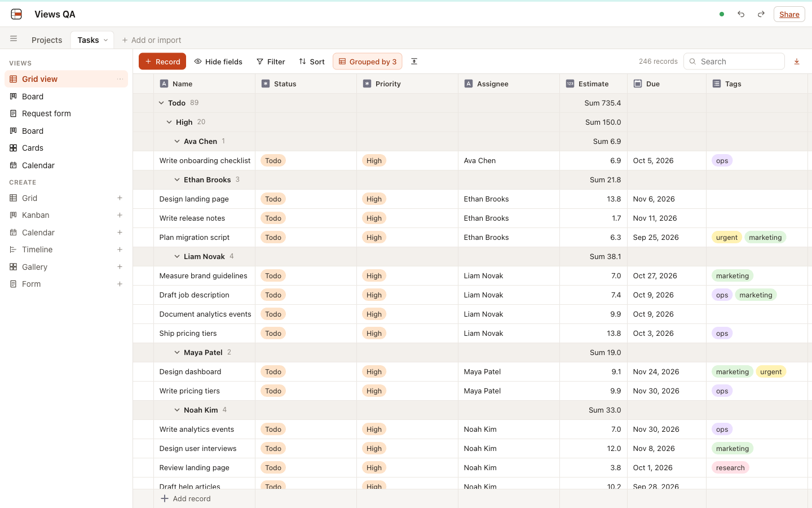
Task: Open the Tasks tab dropdown arrow
Action: pos(105,40)
